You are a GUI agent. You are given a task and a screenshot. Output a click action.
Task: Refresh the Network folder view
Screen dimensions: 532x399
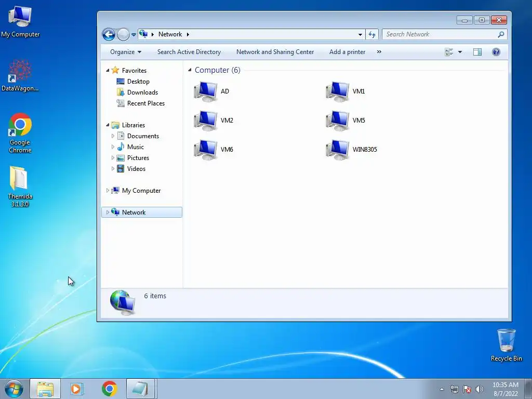point(372,34)
